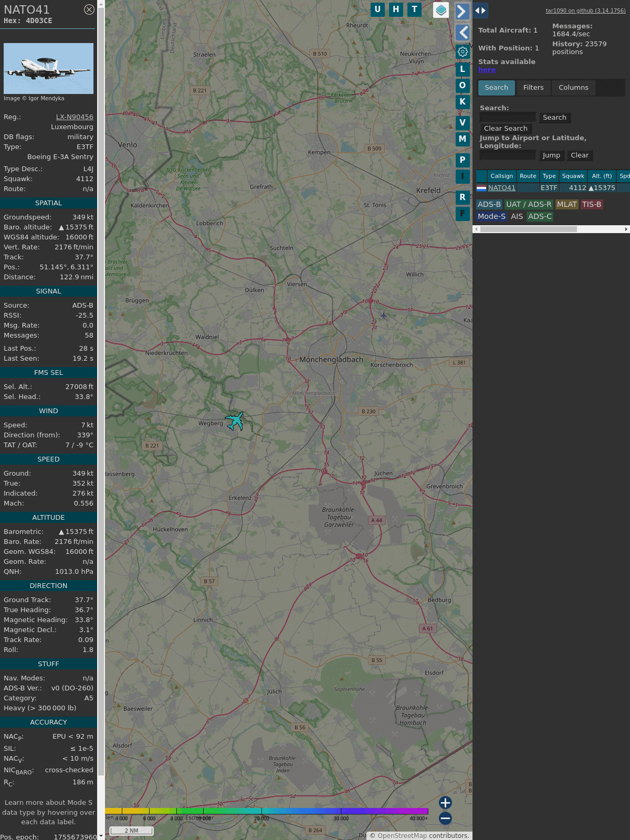Click the ACCURACY section header
This screenshot has height=840, width=630.
48,722
